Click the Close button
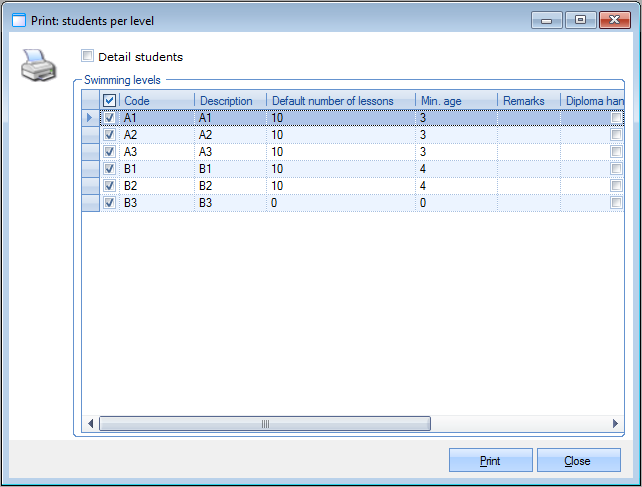This screenshot has width=642, height=487. (578, 461)
